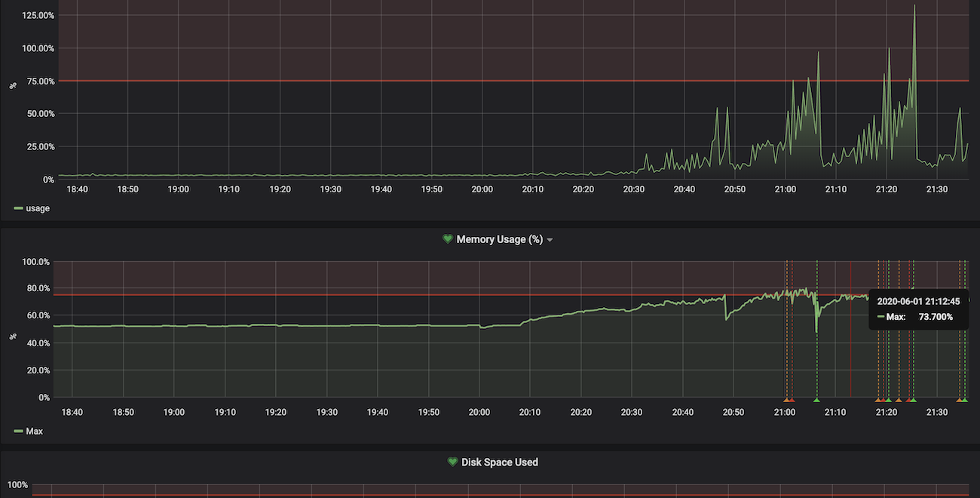This screenshot has height=498, width=980.
Task: Select the first orange annotation marker at 21:00
Action: point(786,399)
